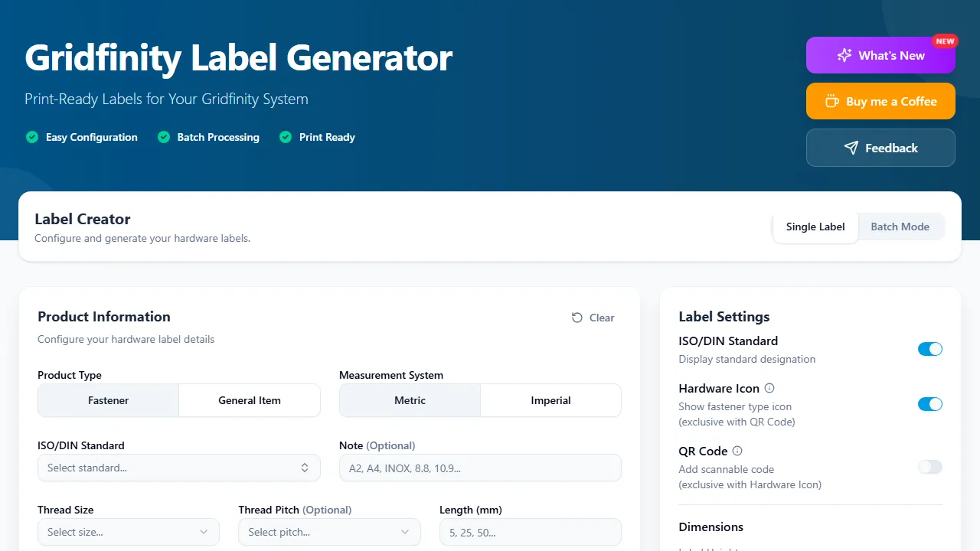Click the Clear reset arrow icon

pyautogui.click(x=577, y=317)
